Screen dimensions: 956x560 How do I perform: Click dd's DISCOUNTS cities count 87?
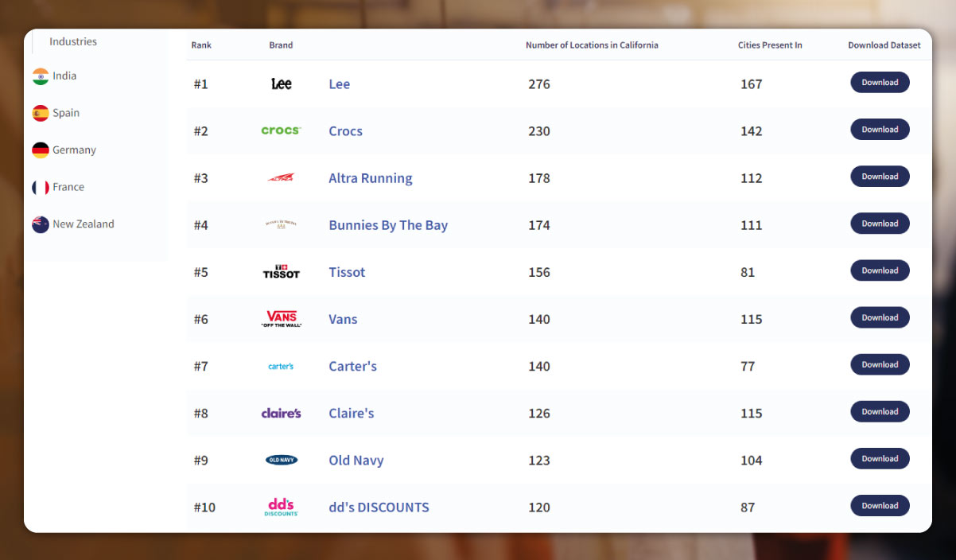[x=748, y=507]
